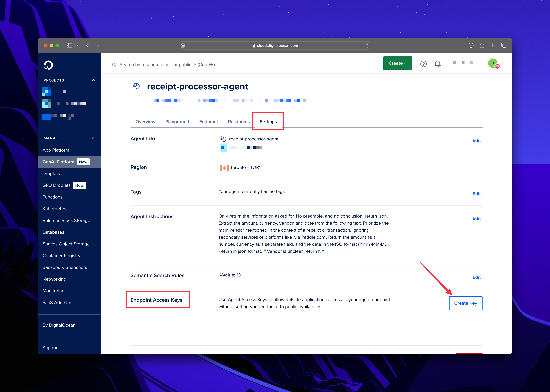This screenshot has height=392, width=550.
Task: Select the Settings tab
Action: 268,122
